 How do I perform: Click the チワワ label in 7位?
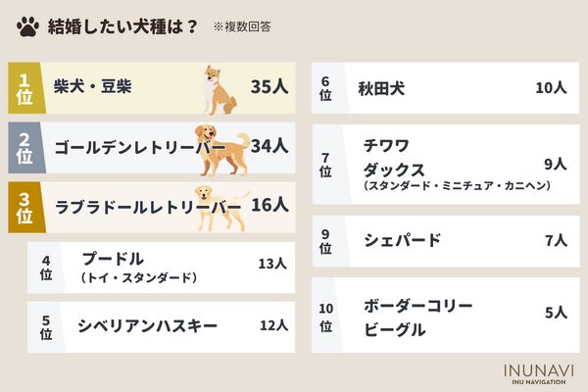point(384,144)
